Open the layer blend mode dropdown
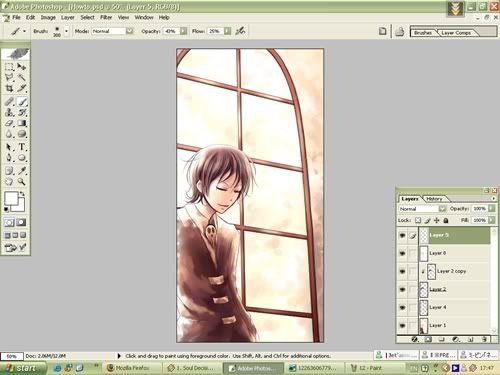The height and width of the screenshot is (375, 500). [x=442, y=209]
